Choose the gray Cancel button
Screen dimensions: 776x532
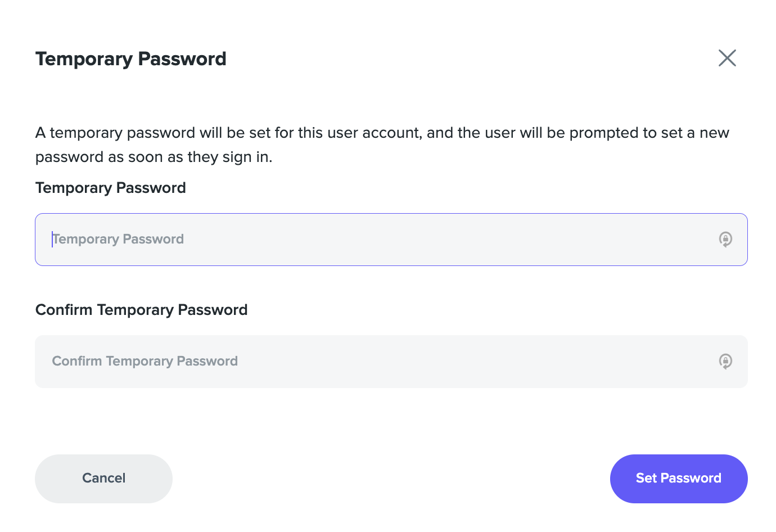pyautogui.click(x=103, y=479)
